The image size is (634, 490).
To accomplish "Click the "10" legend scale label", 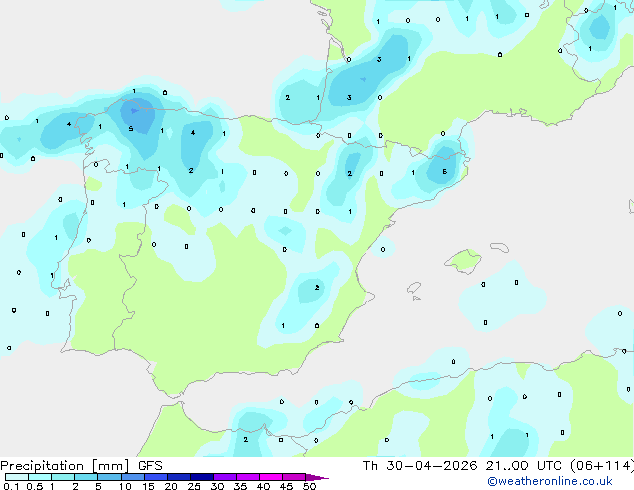I will click(x=125, y=486).
